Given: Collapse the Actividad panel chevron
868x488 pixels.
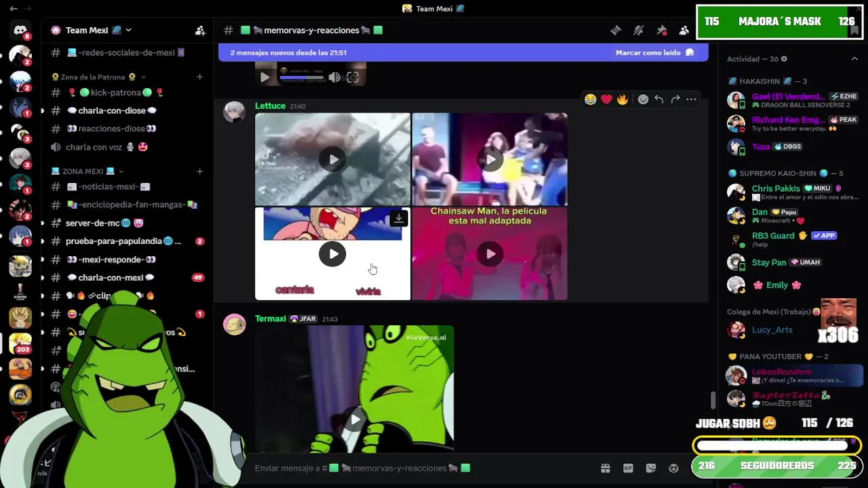Looking at the screenshot, I should point(854,59).
